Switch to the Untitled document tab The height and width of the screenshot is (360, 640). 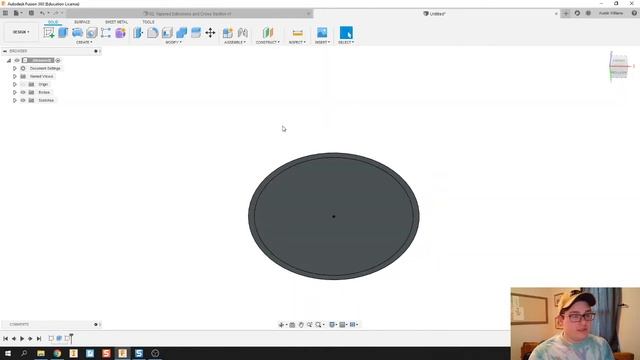(437, 13)
